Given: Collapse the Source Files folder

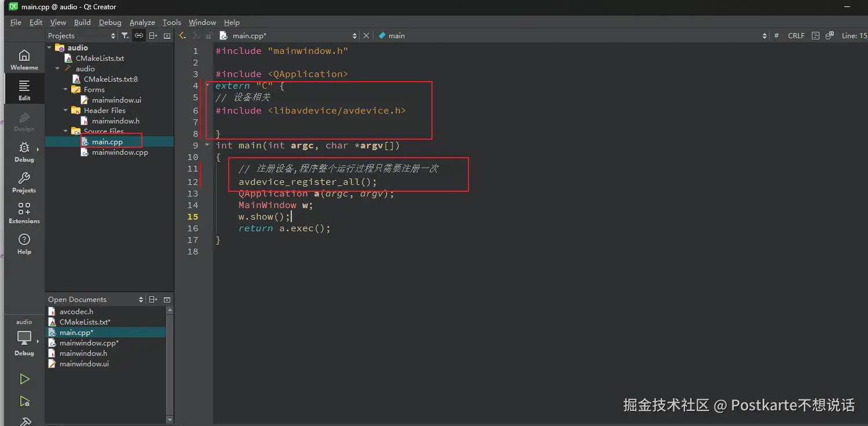Looking at the screenshot, I should coord(66,131).
